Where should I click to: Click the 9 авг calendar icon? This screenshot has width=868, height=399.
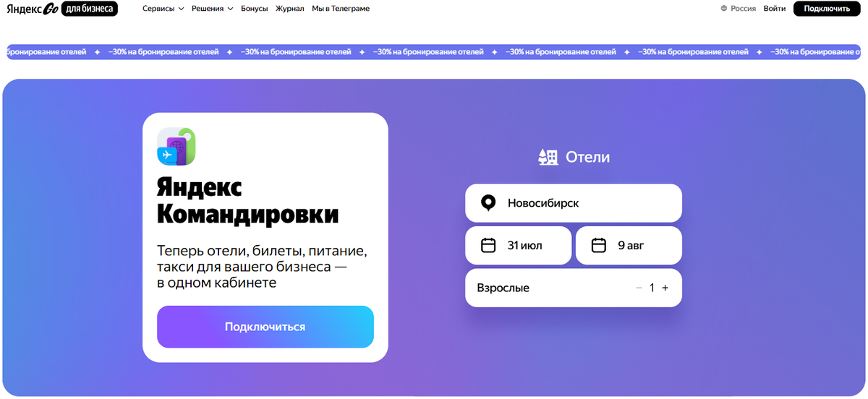click(x=599, y=246)
